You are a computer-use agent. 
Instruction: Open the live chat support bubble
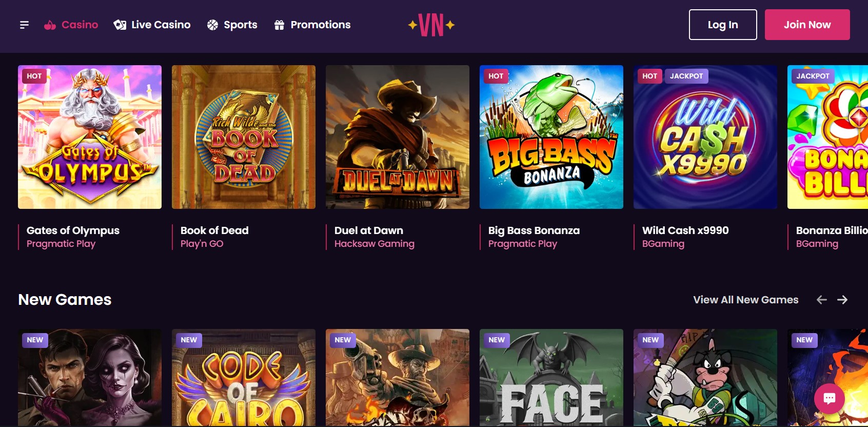tap(829, 398)
